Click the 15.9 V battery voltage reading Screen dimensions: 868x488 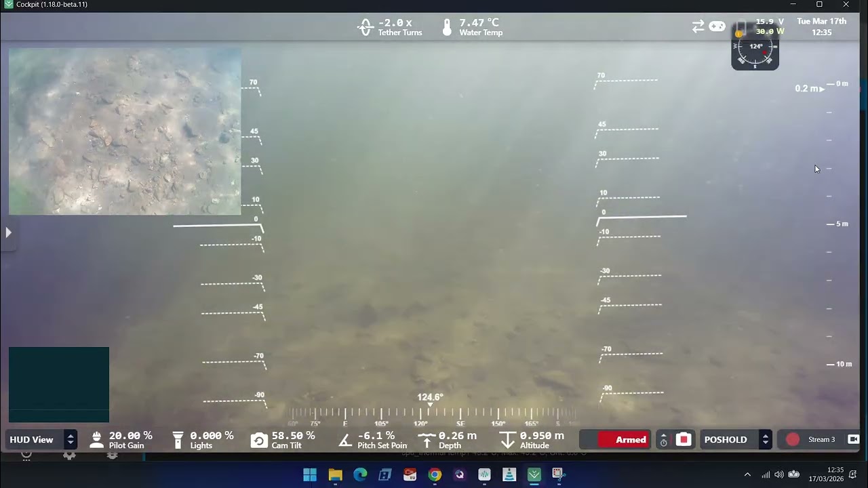[770, 22]
